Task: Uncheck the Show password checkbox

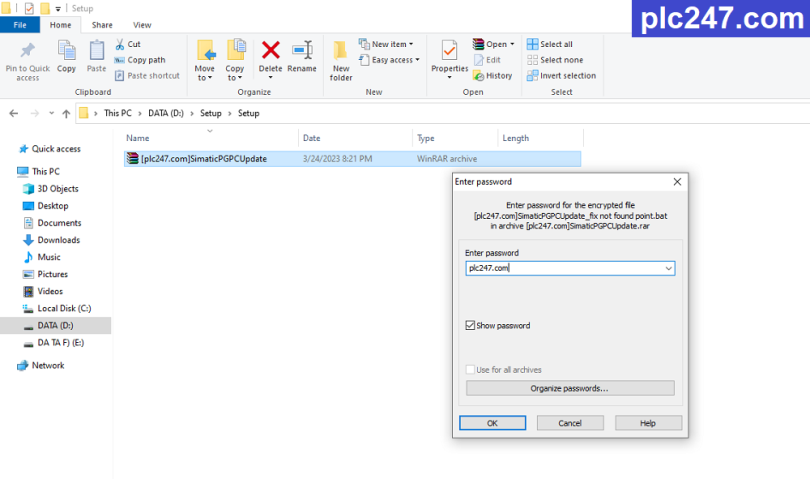Action: [x=471, y=325]
